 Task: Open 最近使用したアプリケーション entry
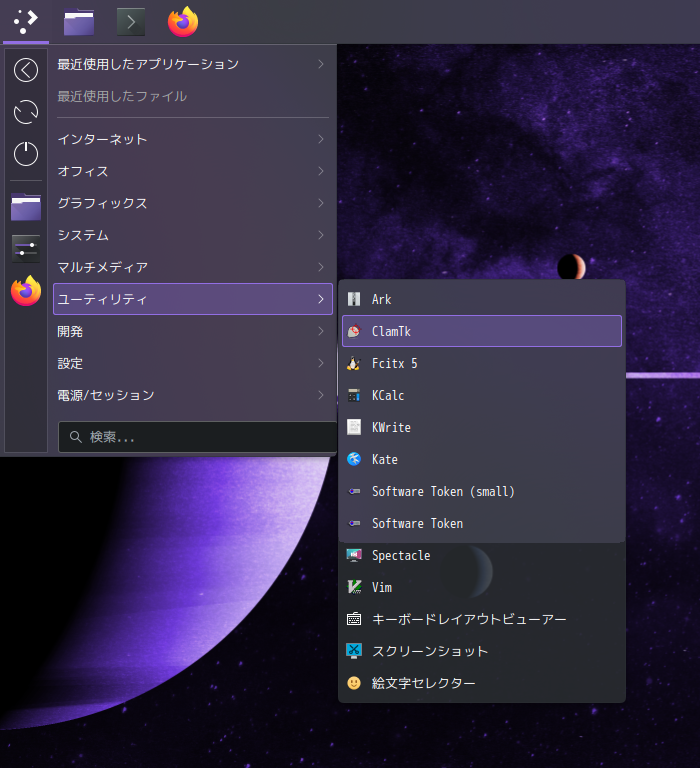[x=193, y=64]
